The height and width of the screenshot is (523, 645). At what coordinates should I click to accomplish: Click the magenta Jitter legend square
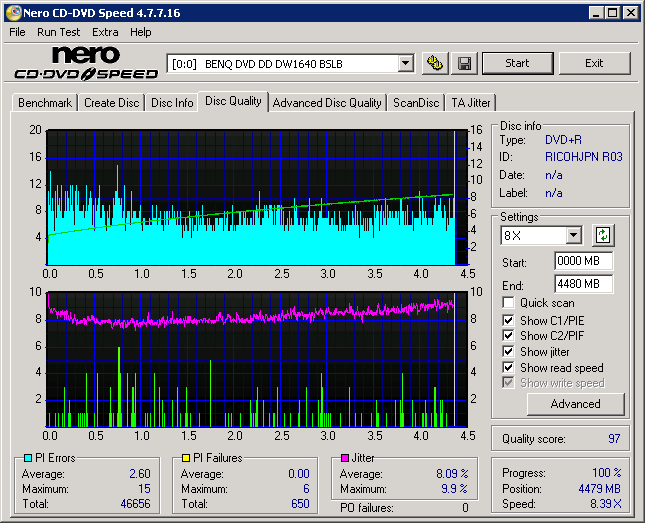tap(345, 458)
